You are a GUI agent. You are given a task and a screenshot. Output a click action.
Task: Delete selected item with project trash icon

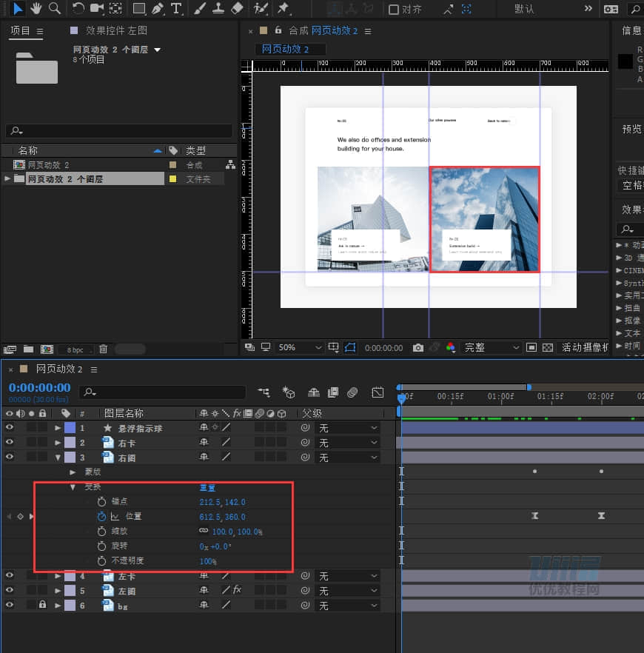pos(104,349)
